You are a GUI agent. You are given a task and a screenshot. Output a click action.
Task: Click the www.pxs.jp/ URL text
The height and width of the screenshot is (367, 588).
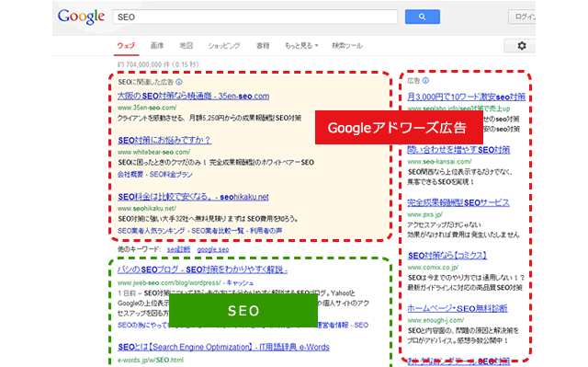[x=424, y=214]
